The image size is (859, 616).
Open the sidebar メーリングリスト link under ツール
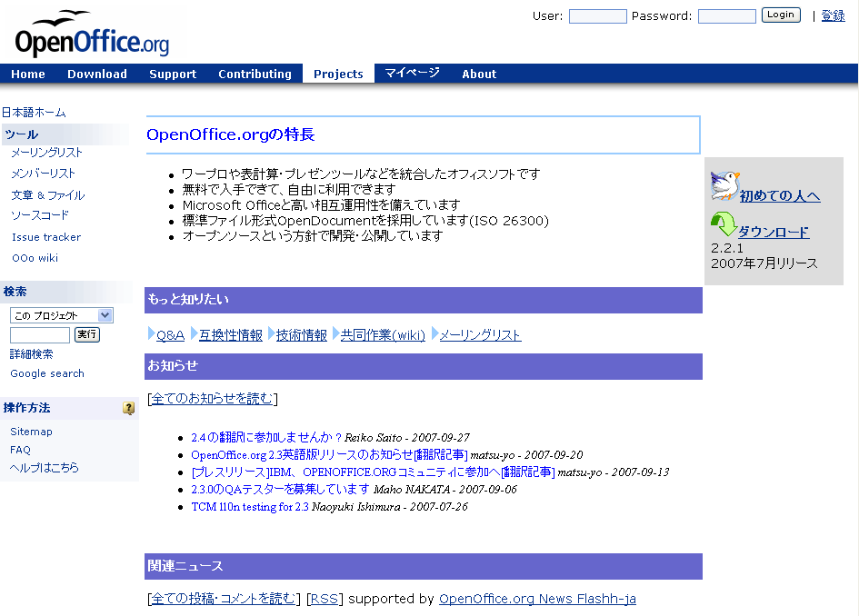point(46,153)
